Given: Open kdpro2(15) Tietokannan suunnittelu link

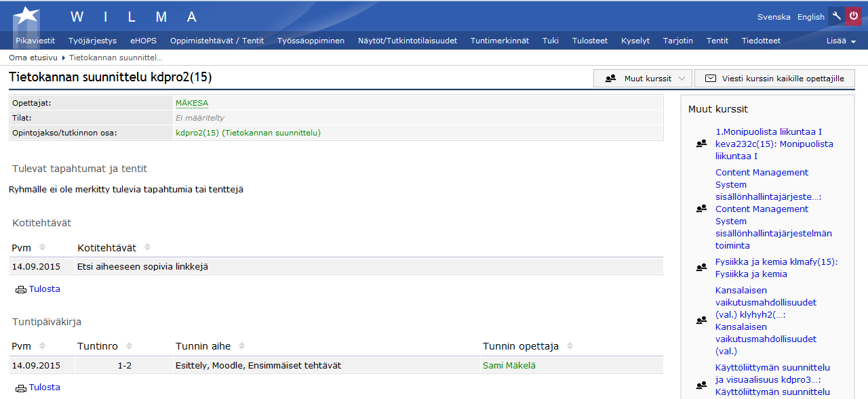Looking at the screenshot, I should [248, 133].
